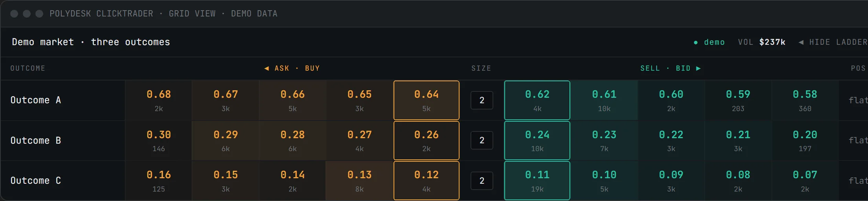Buy Outcome B at 0.29 ask

click(x=225, y=141)
